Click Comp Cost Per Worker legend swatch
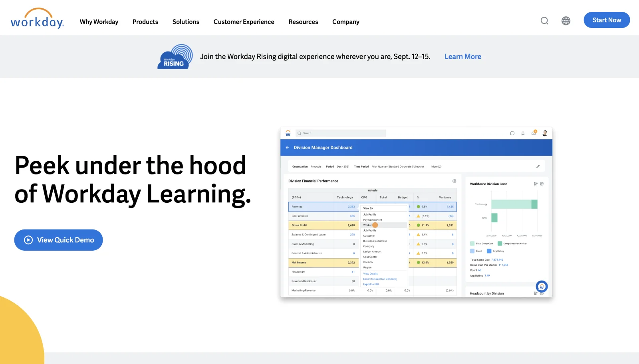Viewport: 639px width, 364px height. pyautogui.click(x=500, y=243)
